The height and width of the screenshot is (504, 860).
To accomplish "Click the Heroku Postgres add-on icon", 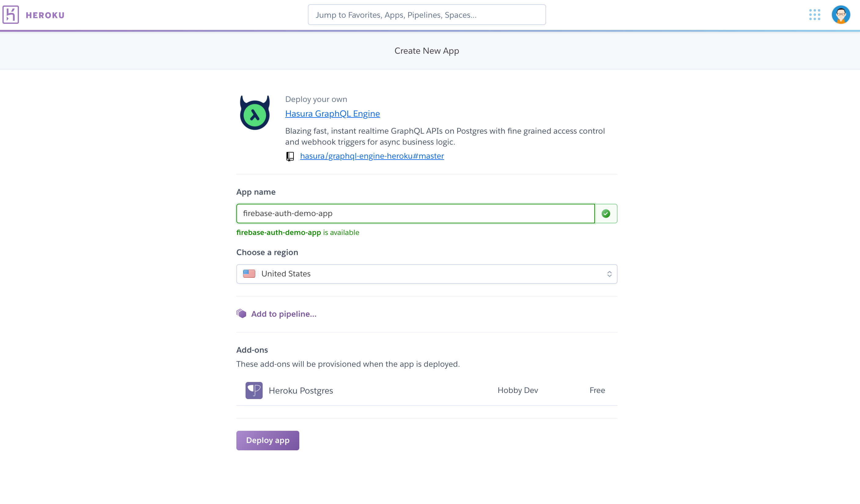I will click(254, 391).
